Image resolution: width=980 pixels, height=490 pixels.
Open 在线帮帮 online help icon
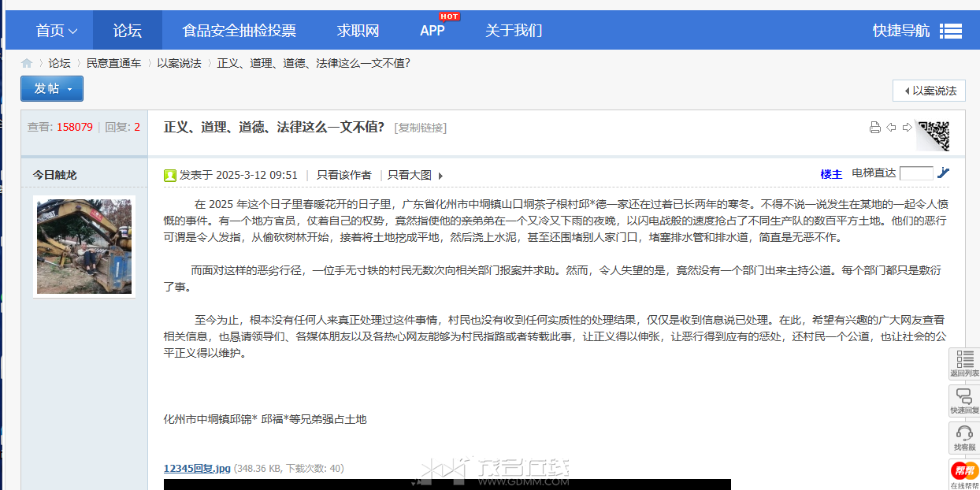(x=964, y=474)
